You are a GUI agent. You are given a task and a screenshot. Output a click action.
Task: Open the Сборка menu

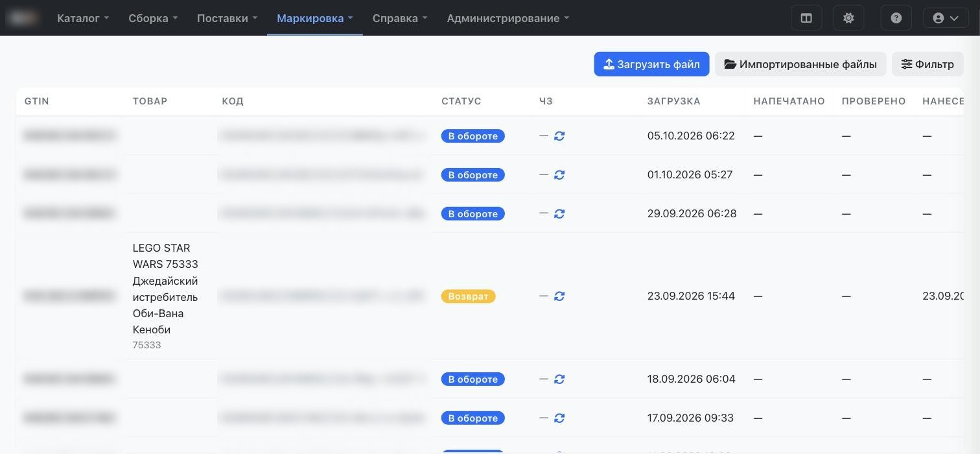click(x=153, y=18)
